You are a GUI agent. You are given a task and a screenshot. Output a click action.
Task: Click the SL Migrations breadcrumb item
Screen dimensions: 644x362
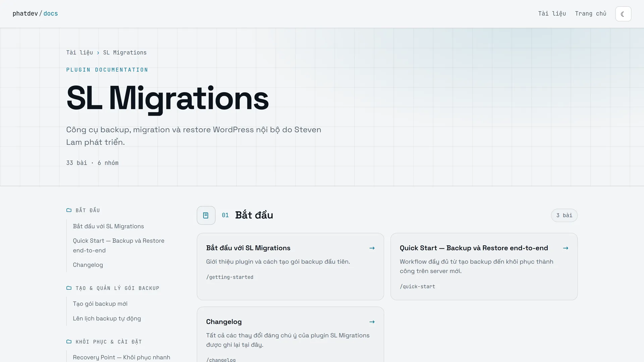click(x=125, y=53)
